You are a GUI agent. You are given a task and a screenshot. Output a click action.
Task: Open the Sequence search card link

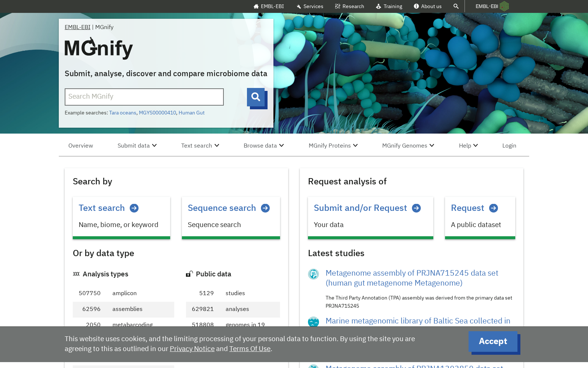222,208
